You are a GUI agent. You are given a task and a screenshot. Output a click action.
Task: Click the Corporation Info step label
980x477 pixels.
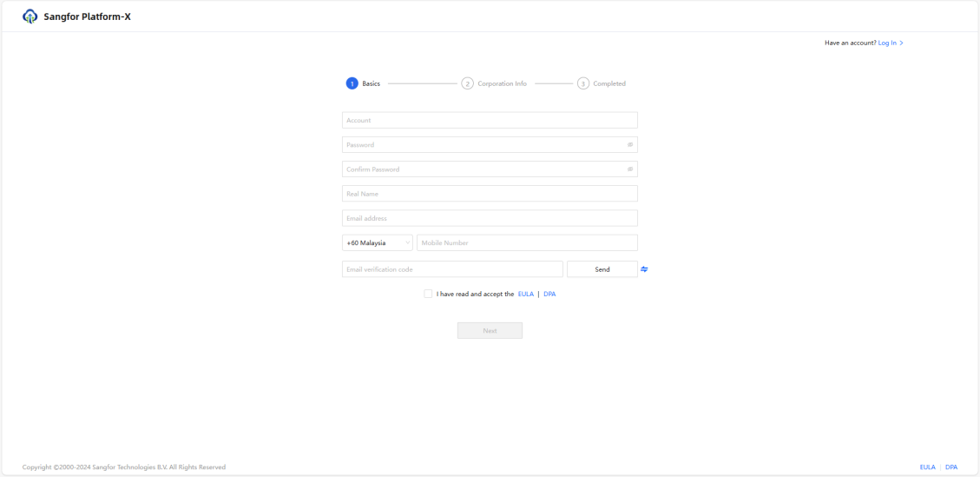pyautogui.click(x=503, y=83)
